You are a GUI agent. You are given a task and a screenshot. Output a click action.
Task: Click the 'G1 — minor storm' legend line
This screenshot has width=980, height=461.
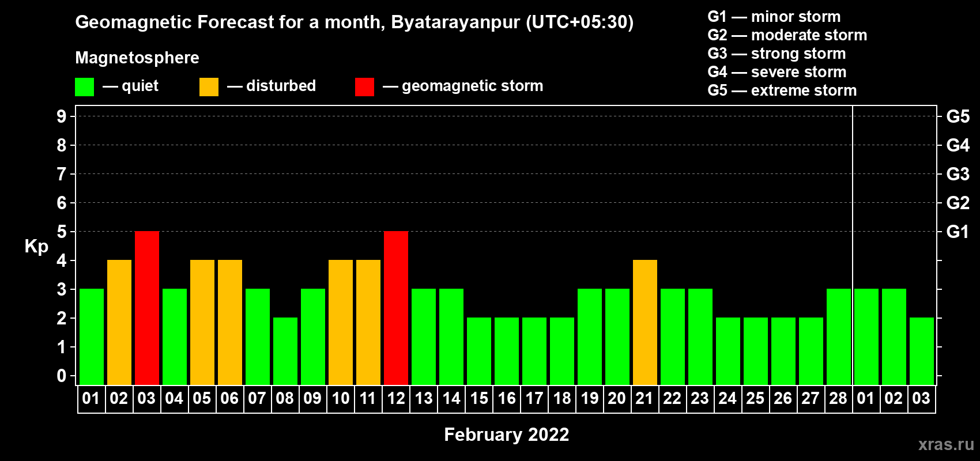pos(774,17)
